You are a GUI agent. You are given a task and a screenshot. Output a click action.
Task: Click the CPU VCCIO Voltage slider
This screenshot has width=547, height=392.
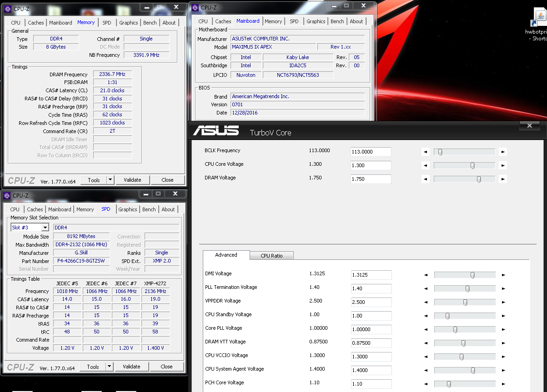pyautogui.click(x=465, y=357)
